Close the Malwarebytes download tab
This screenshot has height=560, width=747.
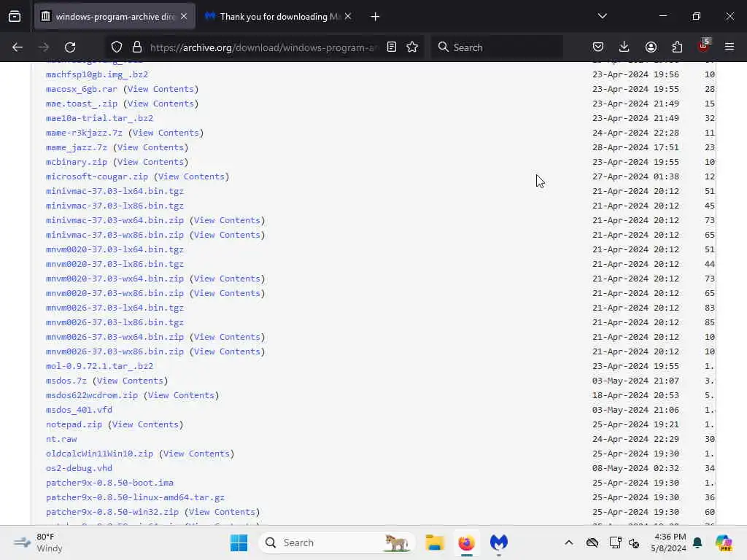[x=348, y=17]
